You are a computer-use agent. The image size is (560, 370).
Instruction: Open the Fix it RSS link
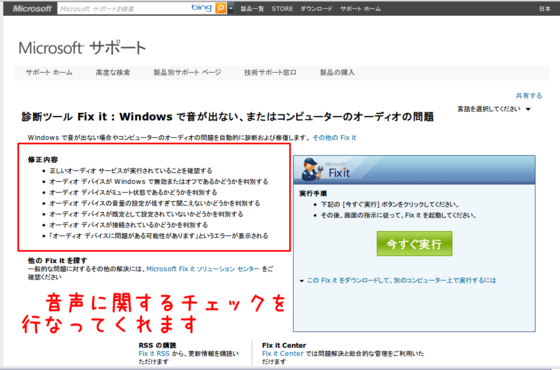pyautogui.click(x=154, y=354)
